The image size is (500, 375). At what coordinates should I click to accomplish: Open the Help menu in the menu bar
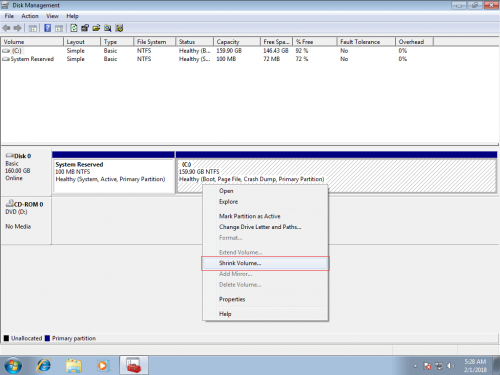click(72, 16)
